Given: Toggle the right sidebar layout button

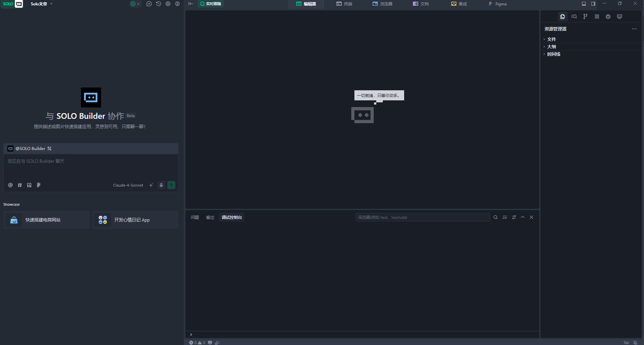Looking at the screenshot, I should coord(593,4).
